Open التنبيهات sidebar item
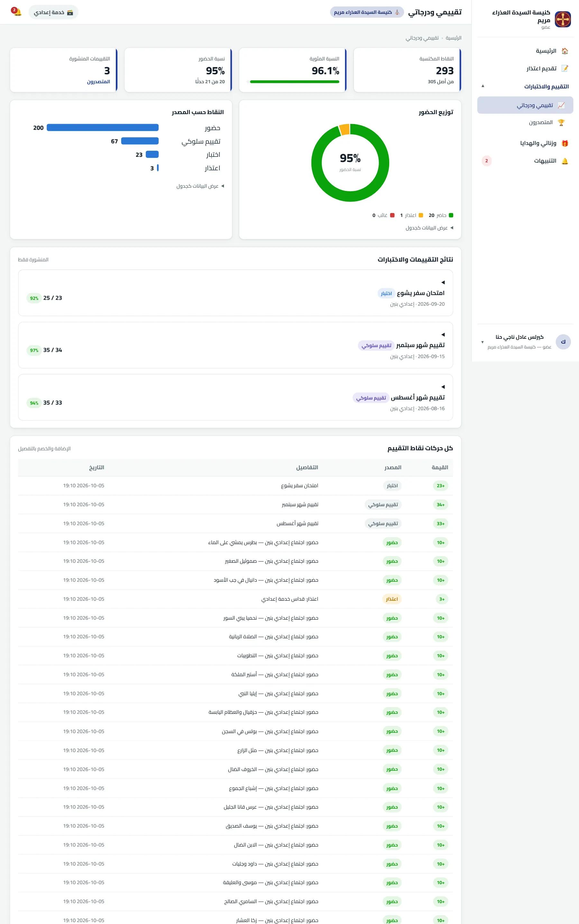 pyautogui.click(x=525, y=161)
